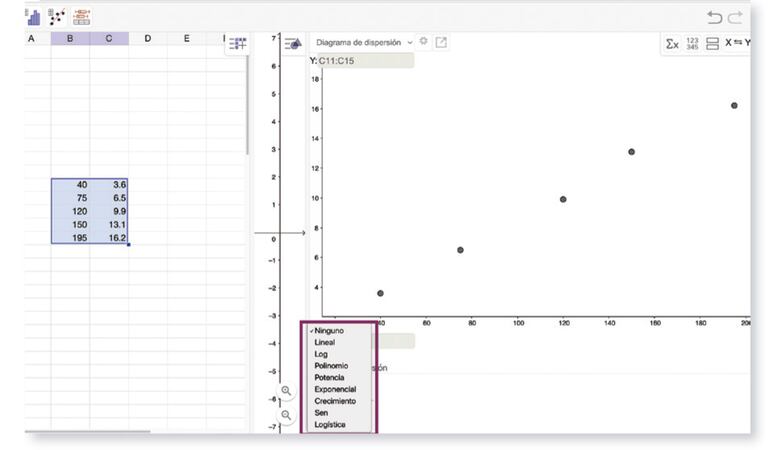The image size is (770, 450).
Task: Click the cell containing 195
Action: click(x=70, y=238)
